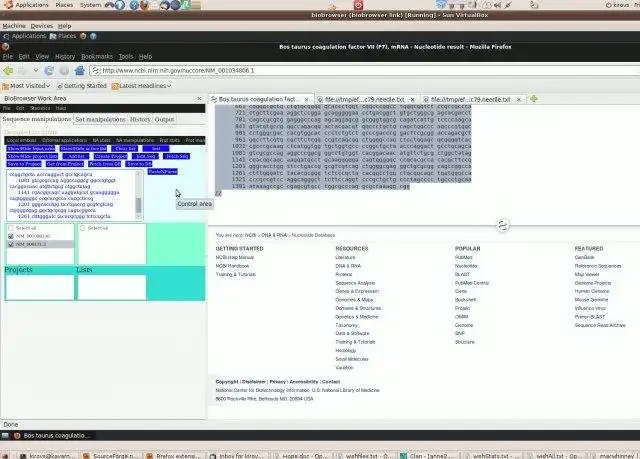
Task: Click the Add list button
Action: click(76, 156)
